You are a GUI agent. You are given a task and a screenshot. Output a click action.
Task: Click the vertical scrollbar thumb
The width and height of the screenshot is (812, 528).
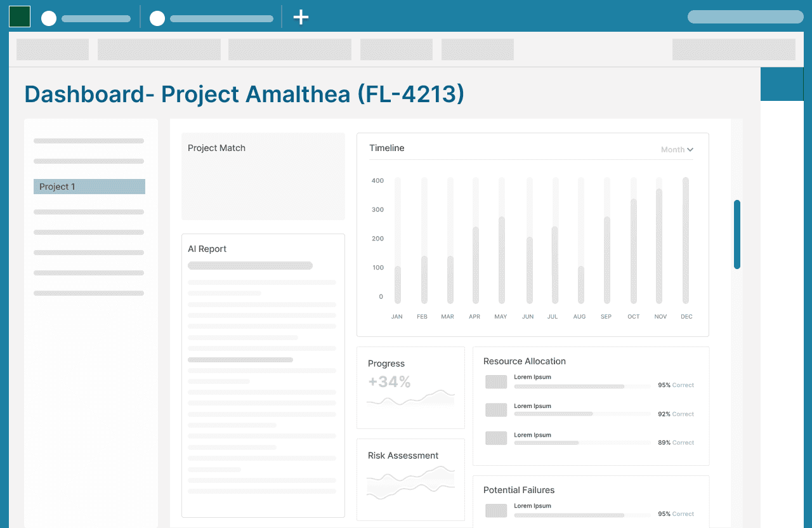pyautogui.click(x=737, y=234)
